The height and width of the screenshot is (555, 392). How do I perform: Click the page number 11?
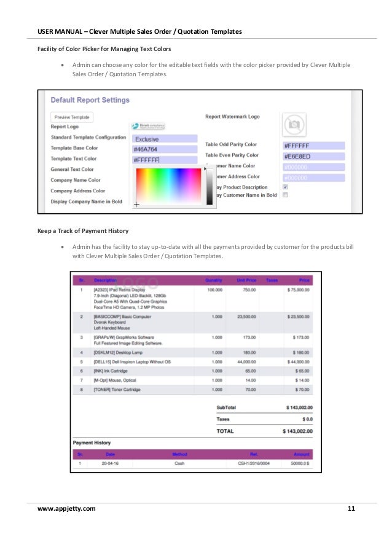pos(351,509)
